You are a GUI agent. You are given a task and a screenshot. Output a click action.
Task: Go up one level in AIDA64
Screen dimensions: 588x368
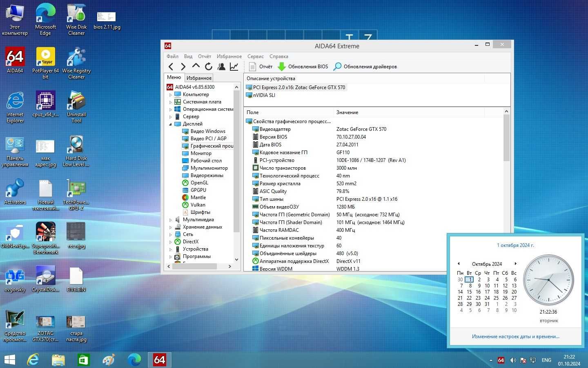(x=196, y=66)
